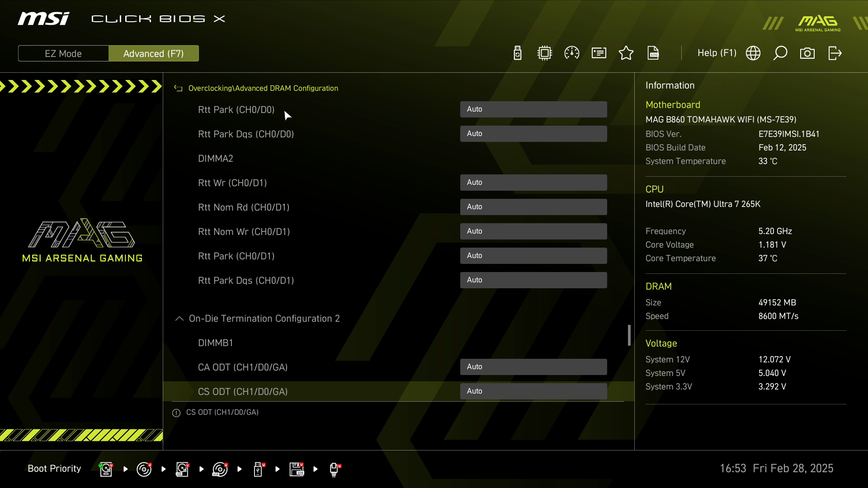Open the search magnifier icon

(x=780, y=53)
